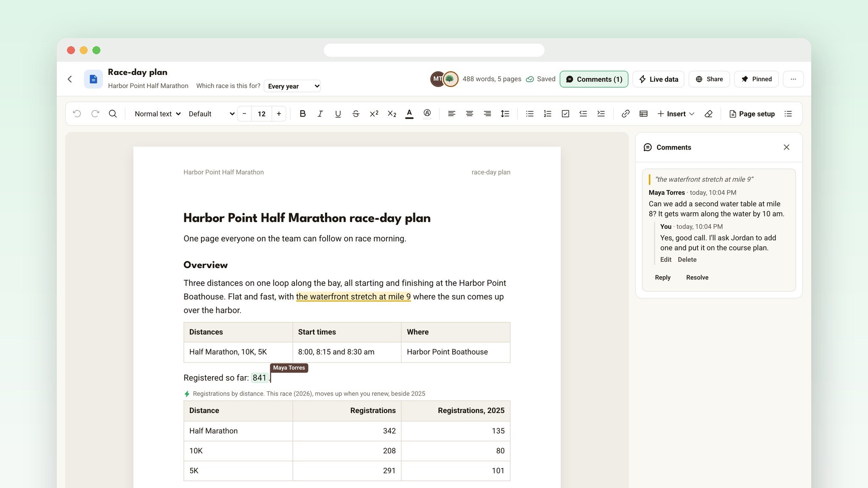Open the text color picker
This screenshot has width=868, height=488.
click(409, 114)
